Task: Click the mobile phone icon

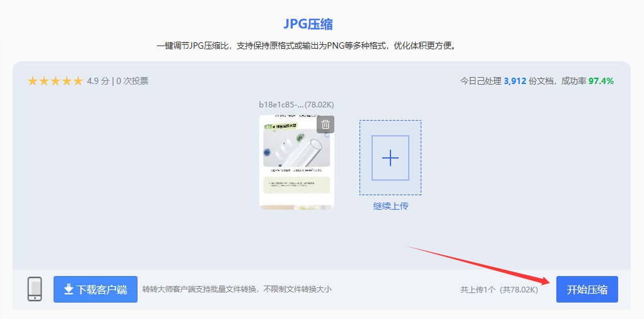Action: (35, 289)
